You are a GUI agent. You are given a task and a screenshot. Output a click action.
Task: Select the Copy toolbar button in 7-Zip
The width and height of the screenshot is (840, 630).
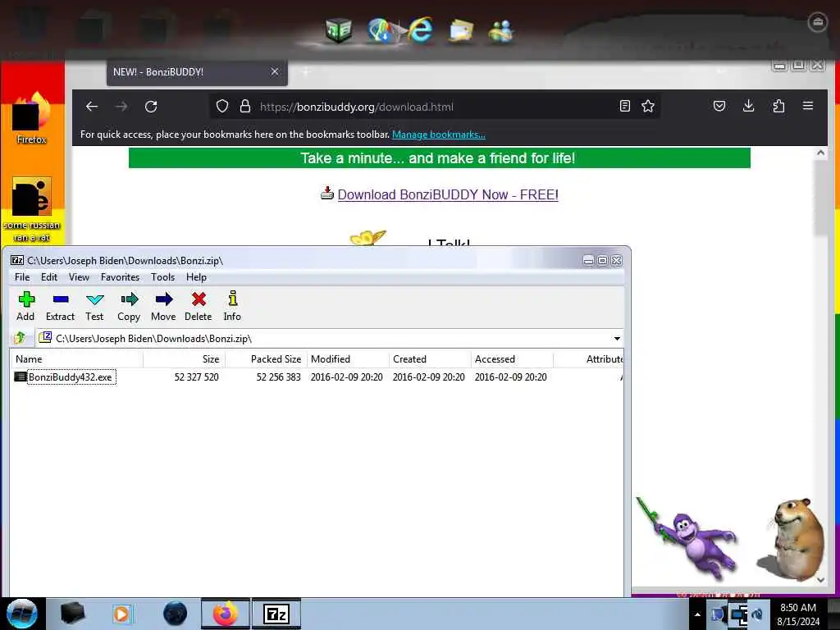(129, 307)
